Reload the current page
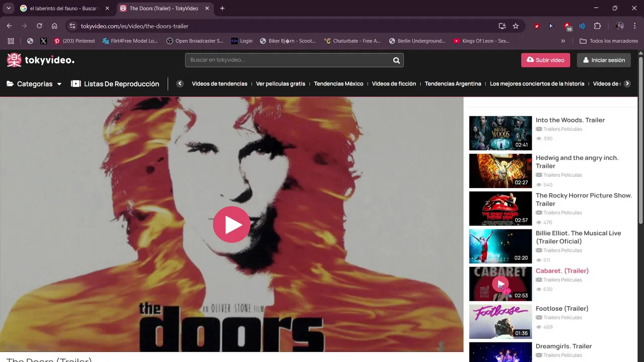The width and height of the screenshot is (644, 362). point(39,26)
